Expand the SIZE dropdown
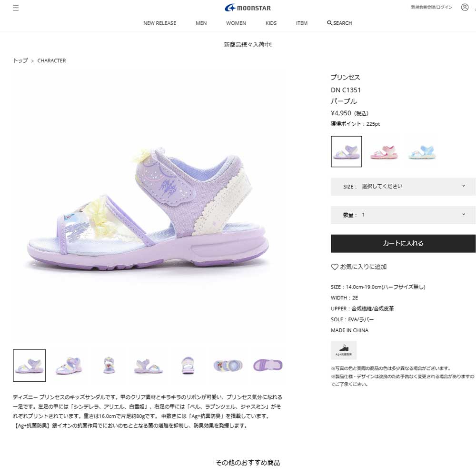The height and width of the screenshot is (476, 476). 403,187
